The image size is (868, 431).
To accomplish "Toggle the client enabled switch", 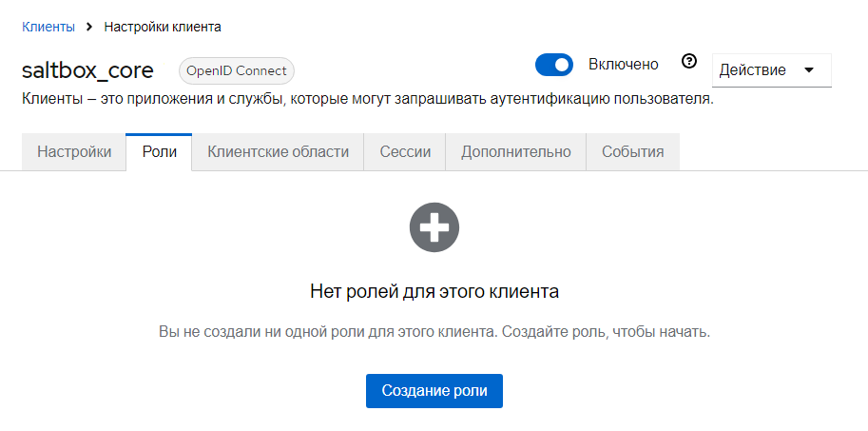I will (x=554, y=65).
